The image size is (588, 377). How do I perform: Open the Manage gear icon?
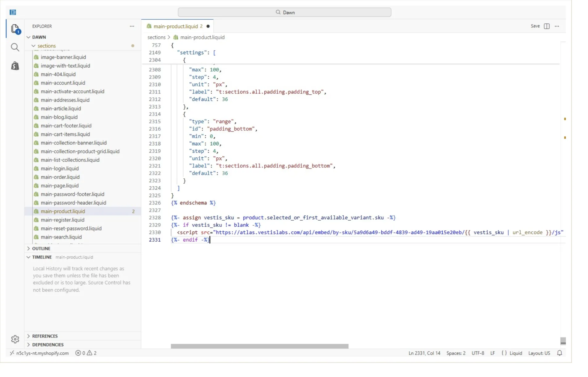pos(15,339)
